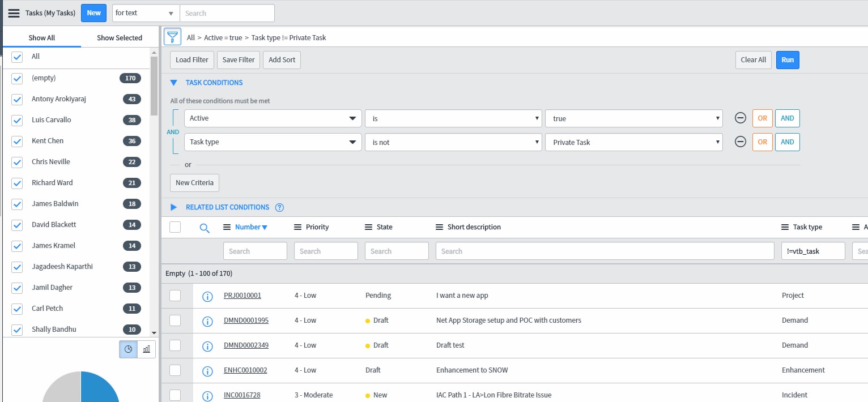Open the related list conditions help icon
The image size is (868, 402).
click(279, 207)
